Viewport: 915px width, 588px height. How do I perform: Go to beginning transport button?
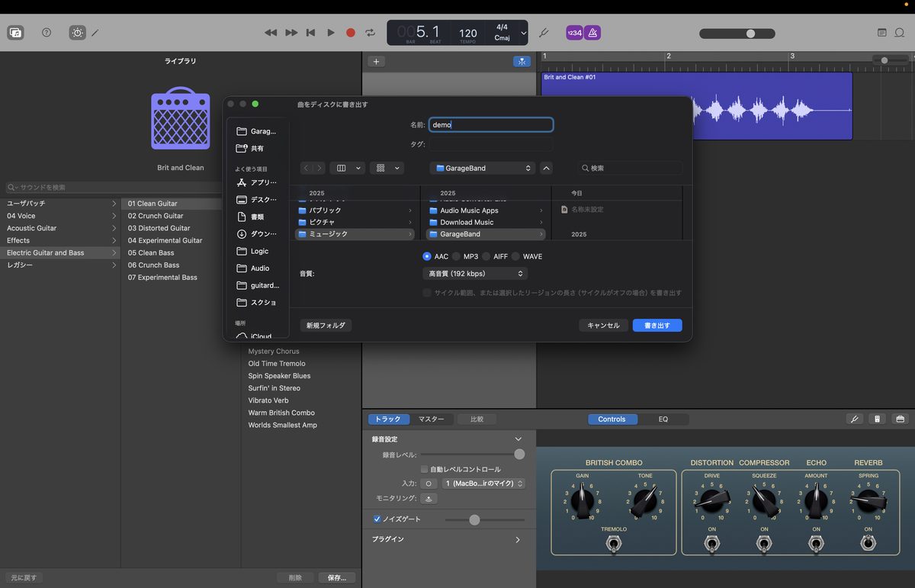pyautogui.click(x=310, y=33)
